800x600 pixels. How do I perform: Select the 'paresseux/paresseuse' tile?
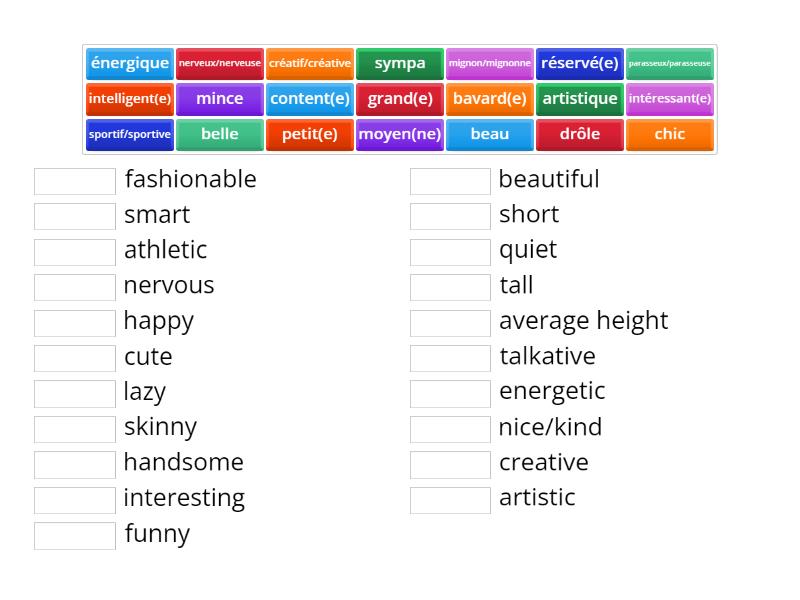[x=670, y=64]
